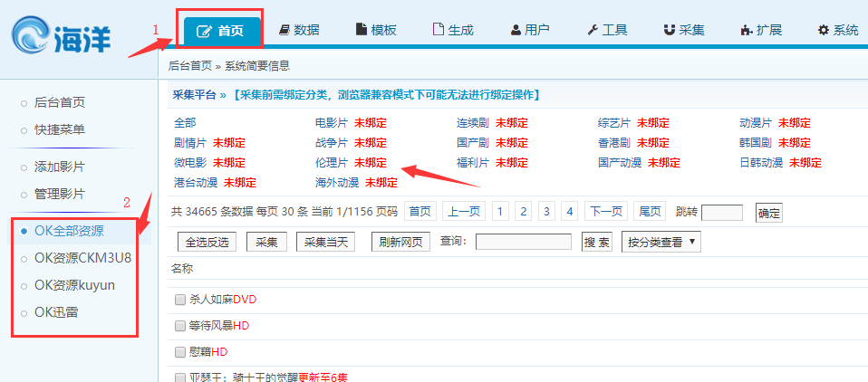Go to 上一页 previous page
This screenshot has width=868, height=382.
463,211
